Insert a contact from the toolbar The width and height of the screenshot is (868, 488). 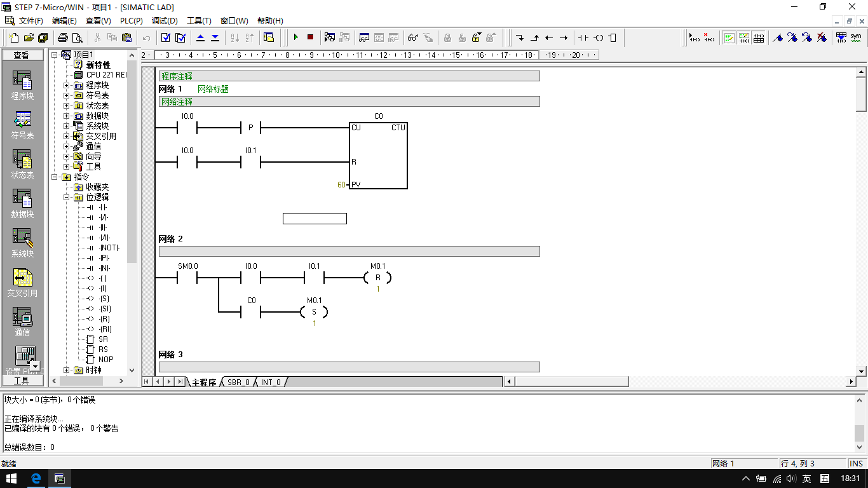point(583,37)
